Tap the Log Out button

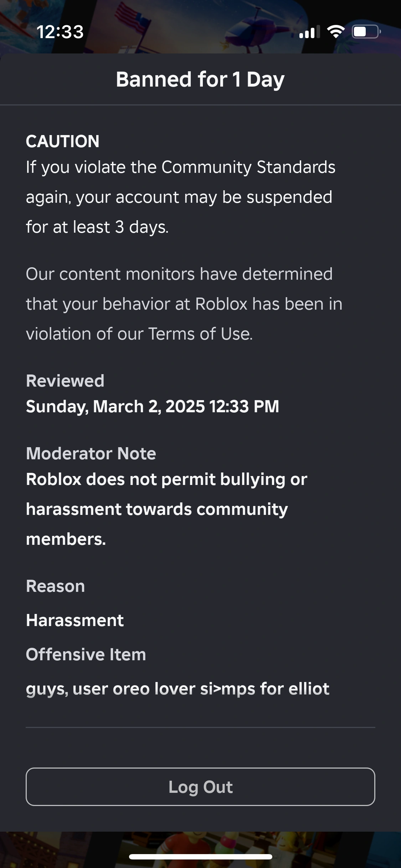(x=200, y=787)
